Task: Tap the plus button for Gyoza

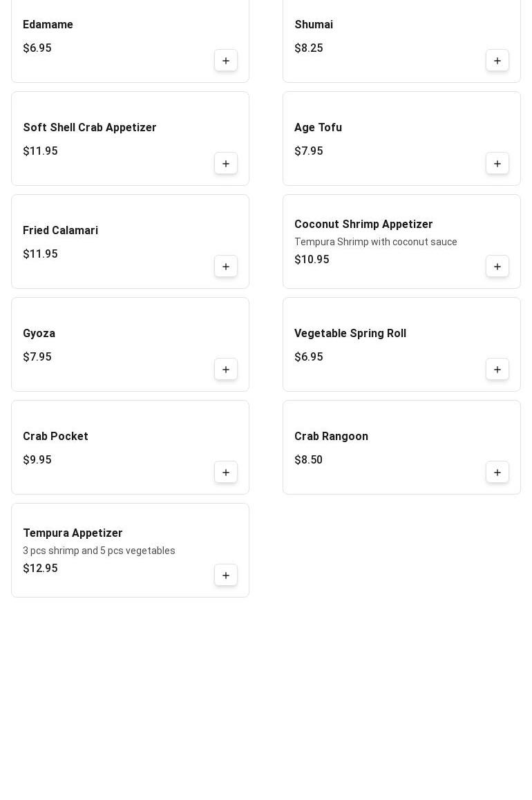Action: [x=226, y=370]
